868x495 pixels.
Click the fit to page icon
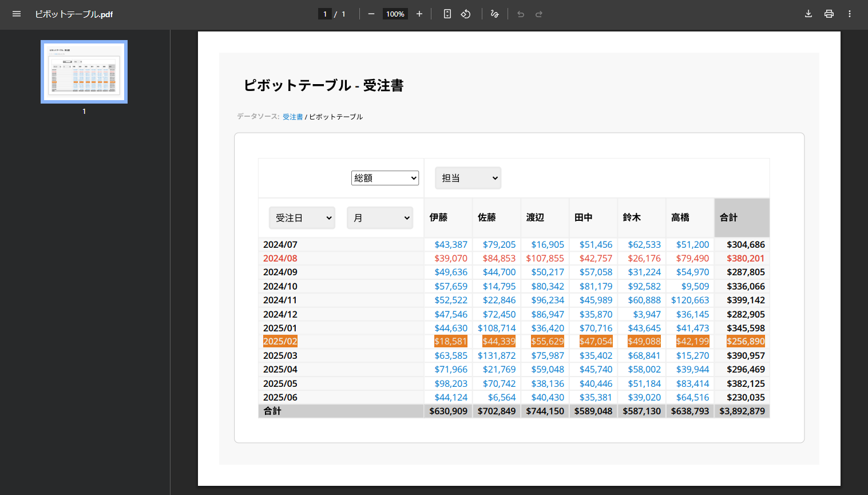(447, 14)
